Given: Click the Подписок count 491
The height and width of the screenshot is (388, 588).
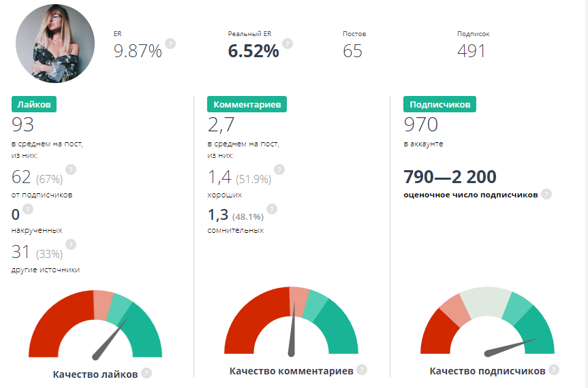Looking at the screenshot, I should click(471, 51).
